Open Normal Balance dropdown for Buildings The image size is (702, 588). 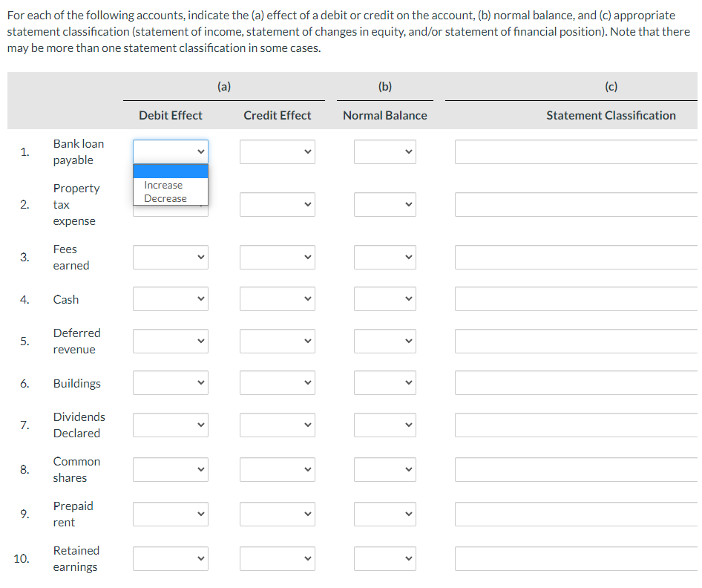385,383
